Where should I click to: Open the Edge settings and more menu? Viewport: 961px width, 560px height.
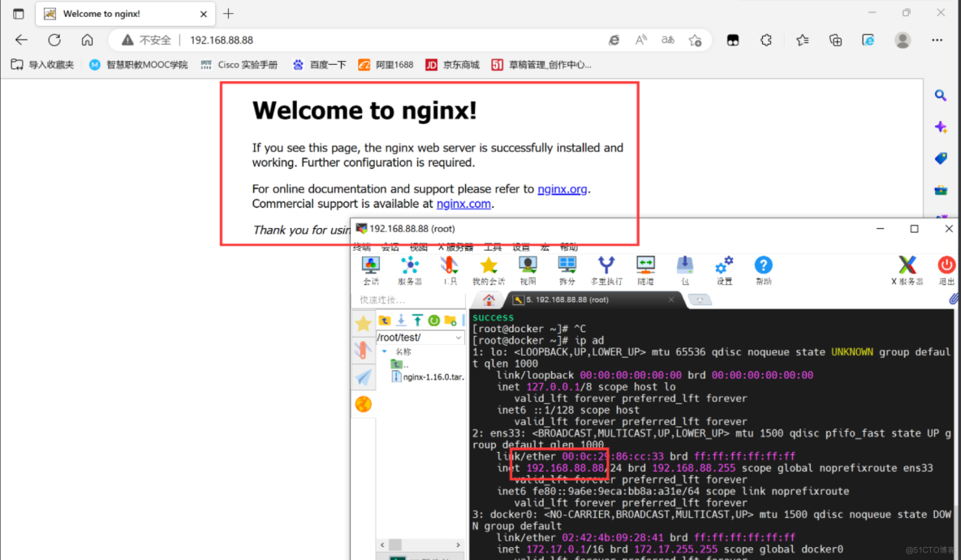(x=937, y=40)
